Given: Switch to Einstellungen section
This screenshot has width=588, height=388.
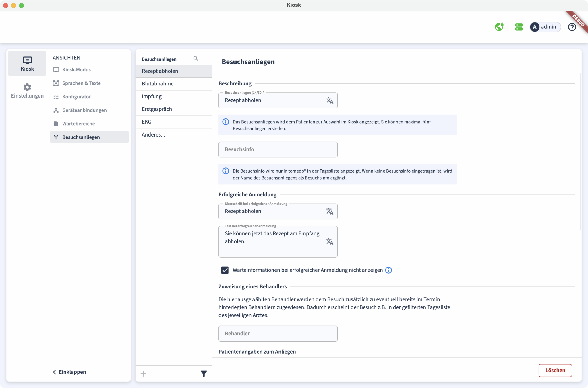Looking at the screenshot, I should (x=27, y=91).
